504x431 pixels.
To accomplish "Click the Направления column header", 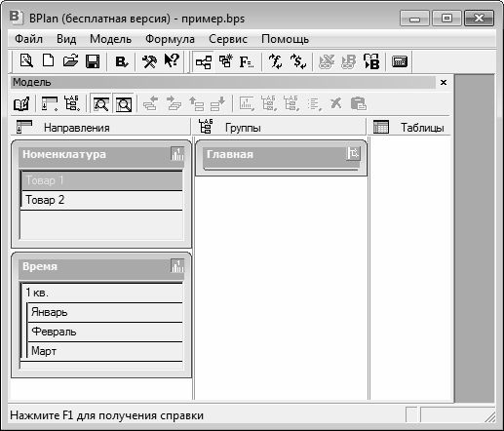I will click(100, 127).
